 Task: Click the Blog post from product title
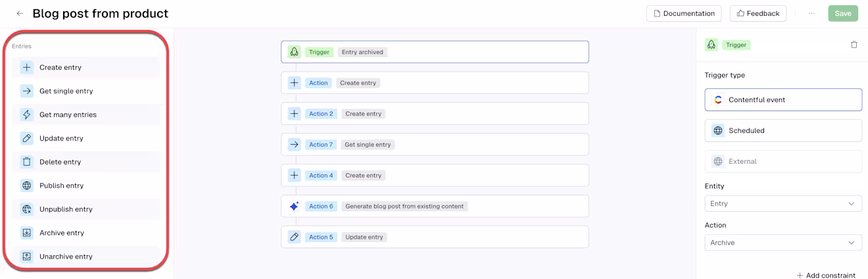point(101,13)
